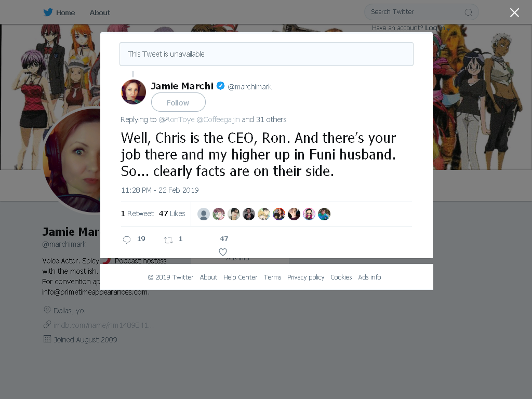This screenshot has width=532, height=399.
Task: Open the @Coffeegaijin mention link
Action: (218, 119)
